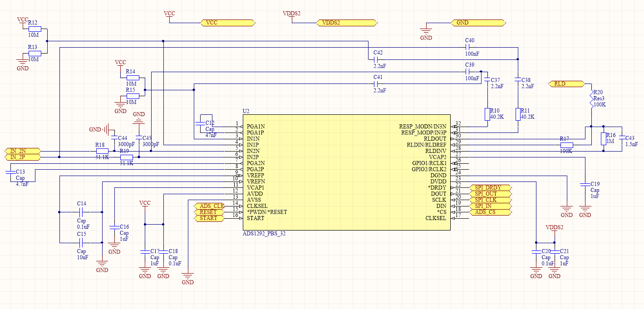Select the START port
This screenshot has width=644, height=309.
[209, 219]
